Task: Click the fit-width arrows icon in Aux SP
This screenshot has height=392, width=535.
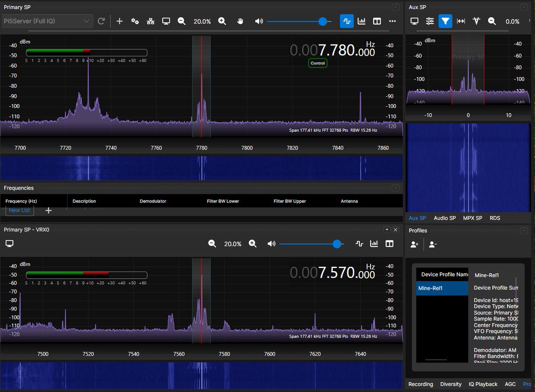Action: pos(461,21)
